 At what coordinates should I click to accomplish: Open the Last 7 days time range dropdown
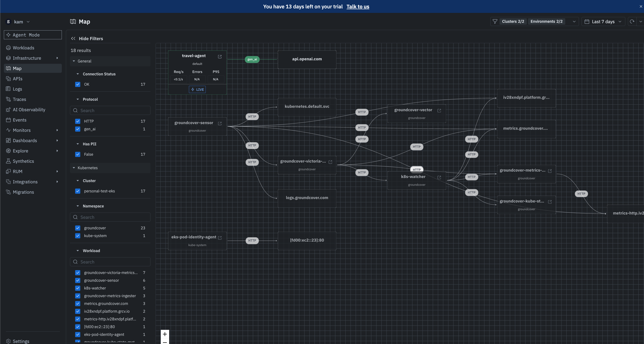[603, 21]
